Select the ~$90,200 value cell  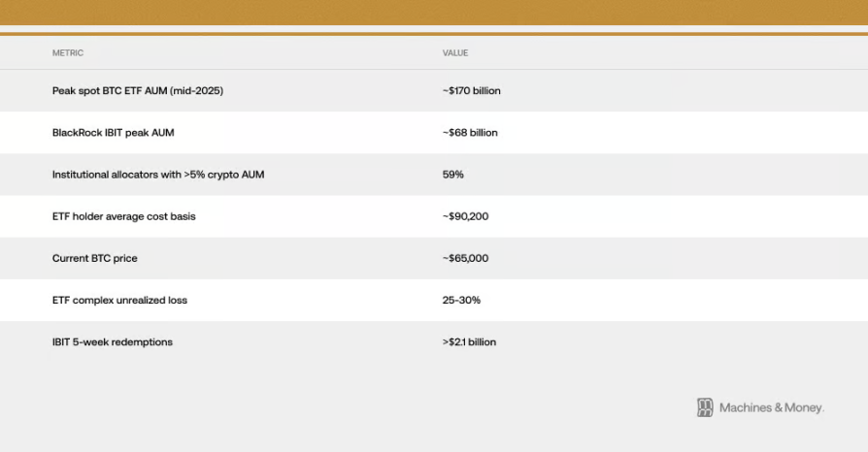click(465, 216)
